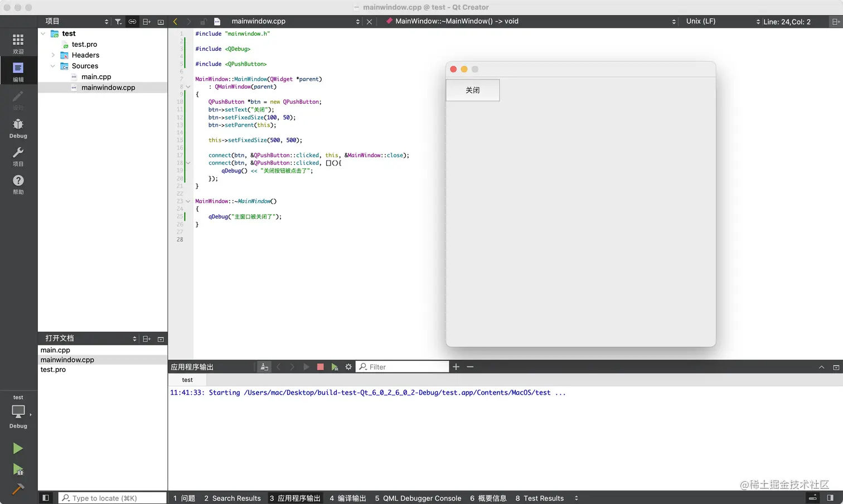Open the 6 概要信息 pane
Screen dimensions: 843x504
pos(488,498)
